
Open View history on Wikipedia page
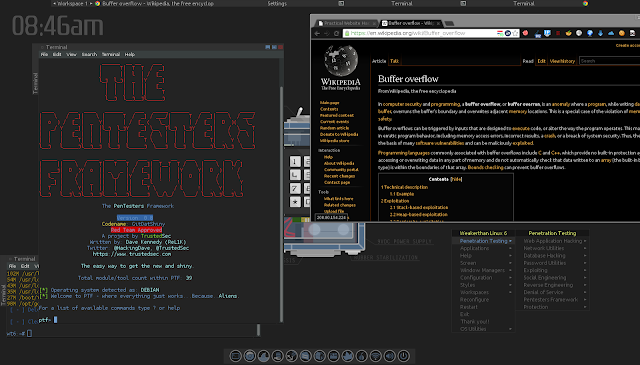[x=562, y=61]
